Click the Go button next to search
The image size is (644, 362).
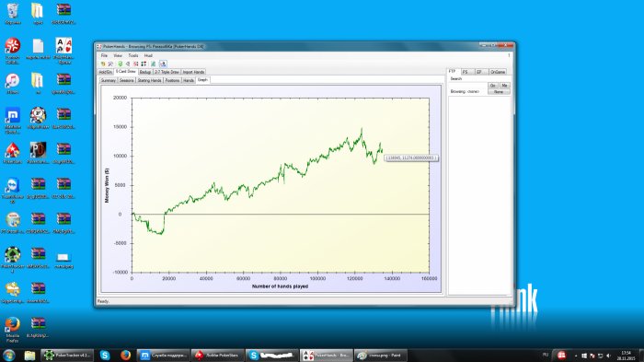(493, 85)
